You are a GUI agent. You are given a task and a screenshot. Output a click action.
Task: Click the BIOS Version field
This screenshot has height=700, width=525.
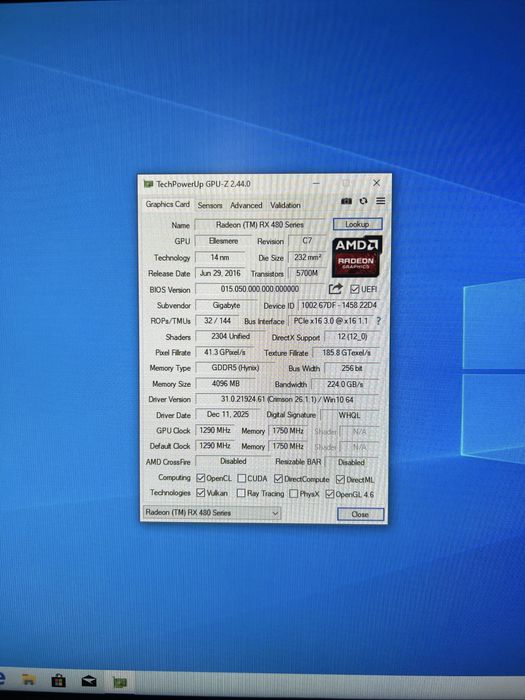pyautogui.click(x=260, y=289)
